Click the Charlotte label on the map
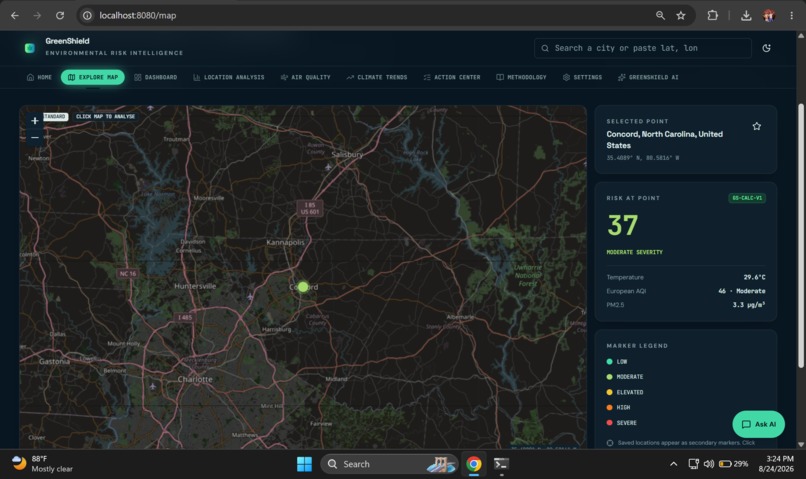806x479 pixels. (x=195, y=379)
